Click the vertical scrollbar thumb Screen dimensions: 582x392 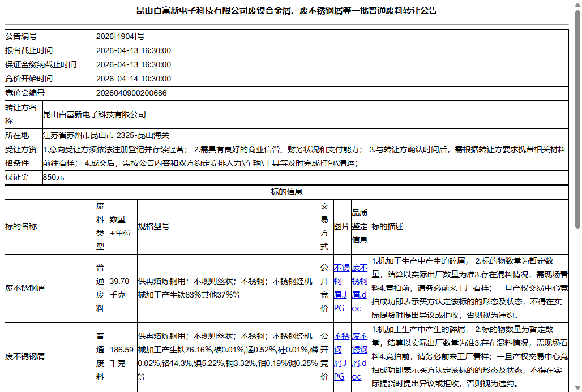pos(577,119)
